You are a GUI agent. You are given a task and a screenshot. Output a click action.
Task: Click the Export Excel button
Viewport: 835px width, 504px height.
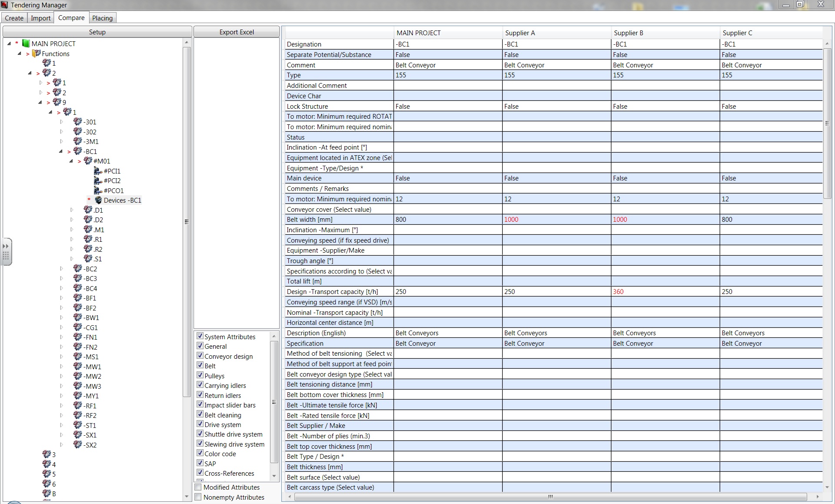point(236,32)
